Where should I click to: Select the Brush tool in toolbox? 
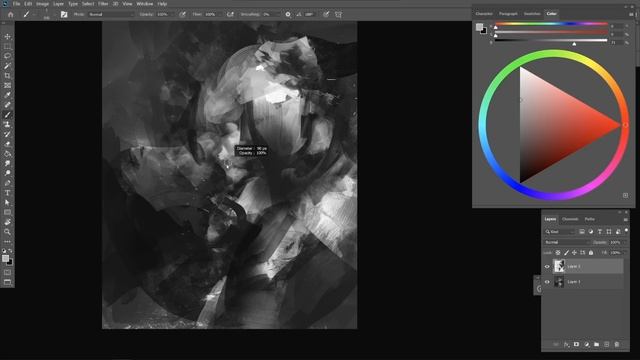pos(7,115)
